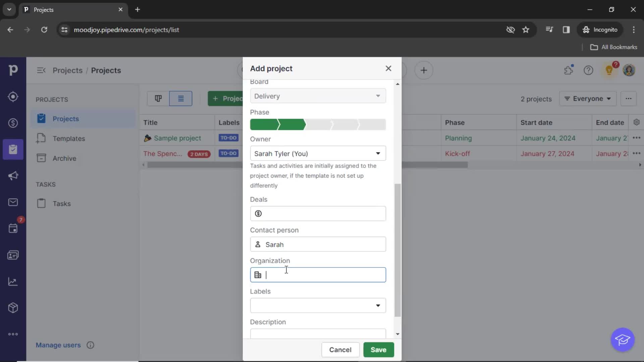
Task: Toggle board view layout button
Action: [x=158, y=98]
